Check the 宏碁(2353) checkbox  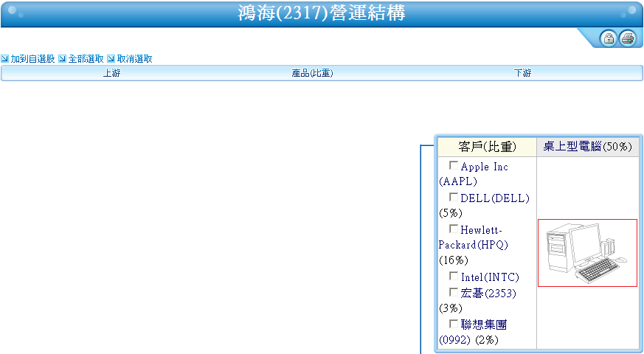(x=454, y=292)
